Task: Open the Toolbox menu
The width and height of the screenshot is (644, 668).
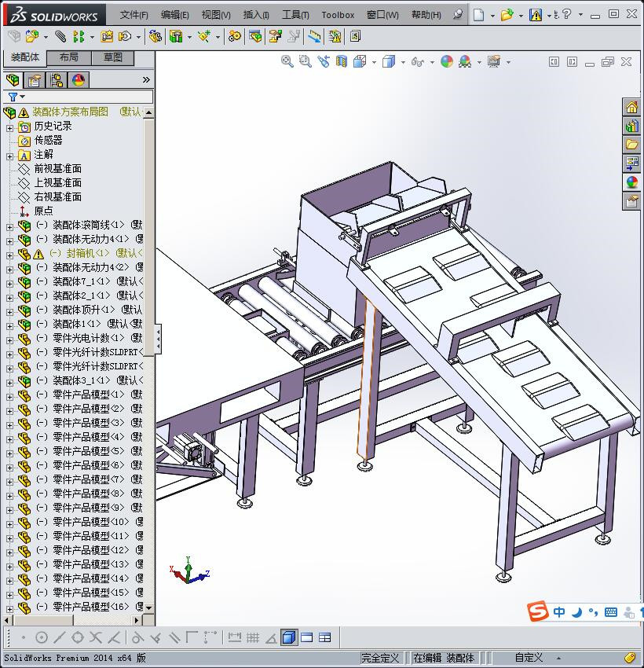Action: (x=338, y=15)
